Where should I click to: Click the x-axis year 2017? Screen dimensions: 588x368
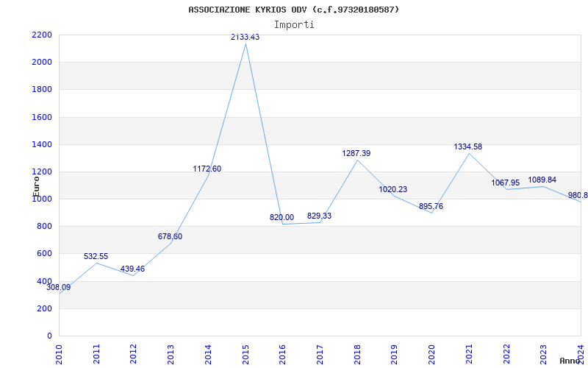pyautogui.click(x=320, y=355)
